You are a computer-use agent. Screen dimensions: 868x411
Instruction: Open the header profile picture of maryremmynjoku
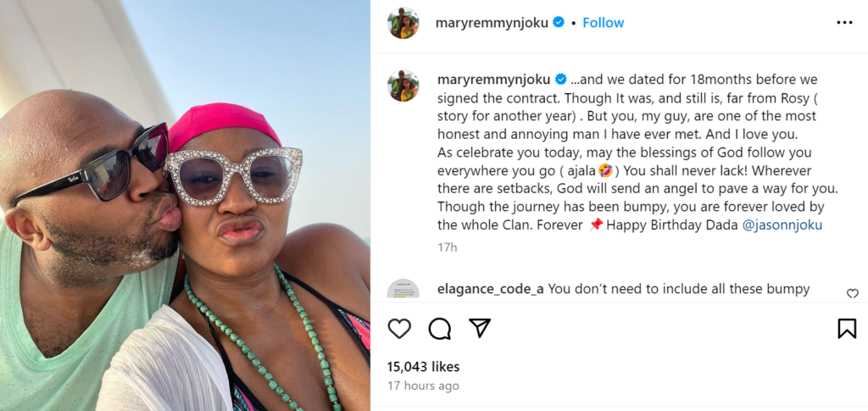coord(403,23)
